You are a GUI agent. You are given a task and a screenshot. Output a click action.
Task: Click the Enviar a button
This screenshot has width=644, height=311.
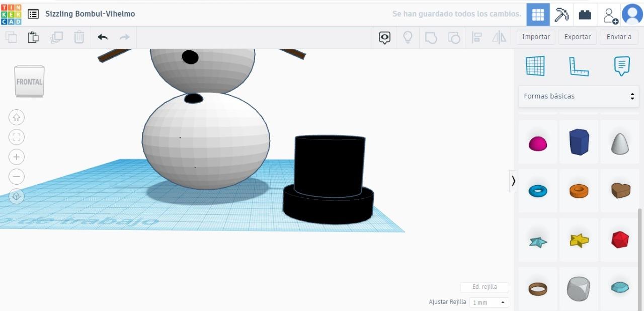pyautogui.click(x=619, y=37)
